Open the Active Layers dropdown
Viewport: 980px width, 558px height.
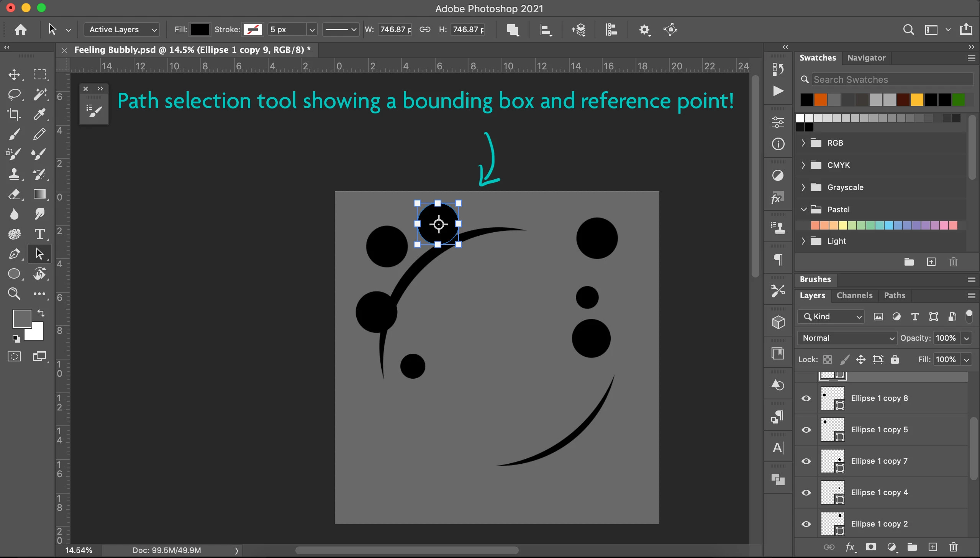click(122, 30)
